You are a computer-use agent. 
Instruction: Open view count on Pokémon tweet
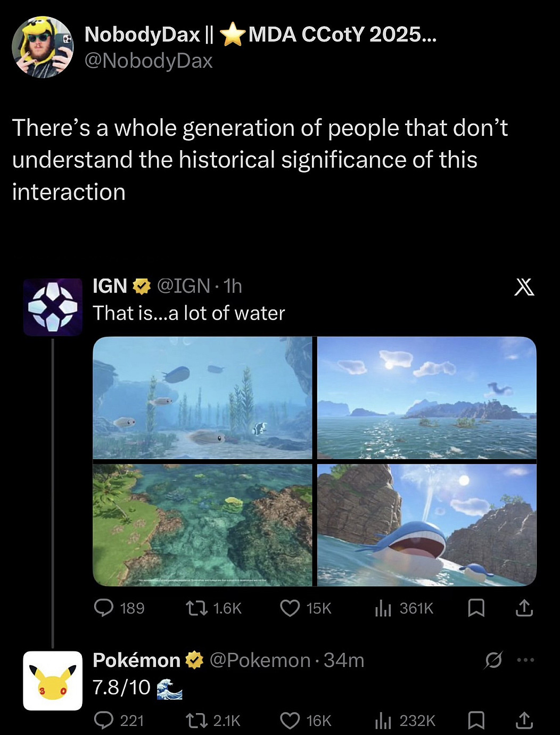click(x=383, y=721)
